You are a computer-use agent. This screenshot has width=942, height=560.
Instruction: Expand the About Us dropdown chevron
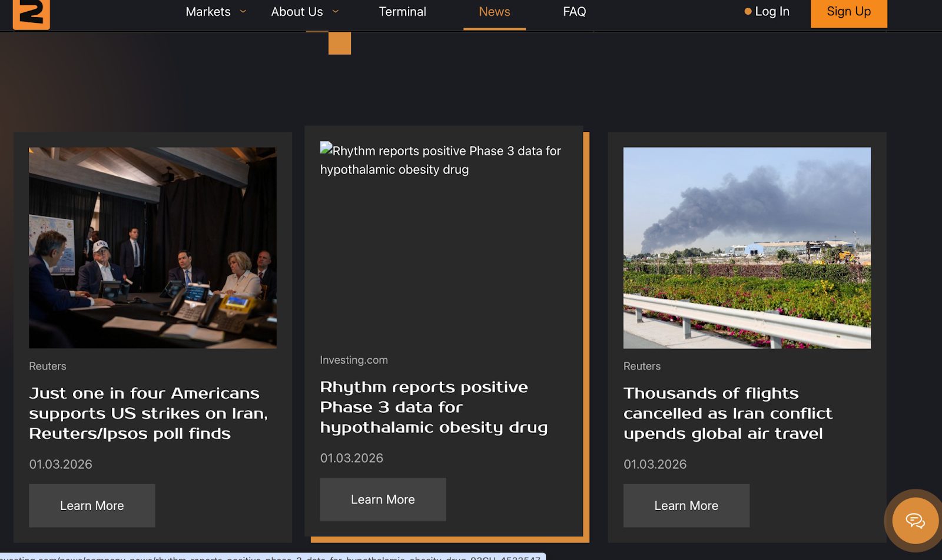click(336, 11)
